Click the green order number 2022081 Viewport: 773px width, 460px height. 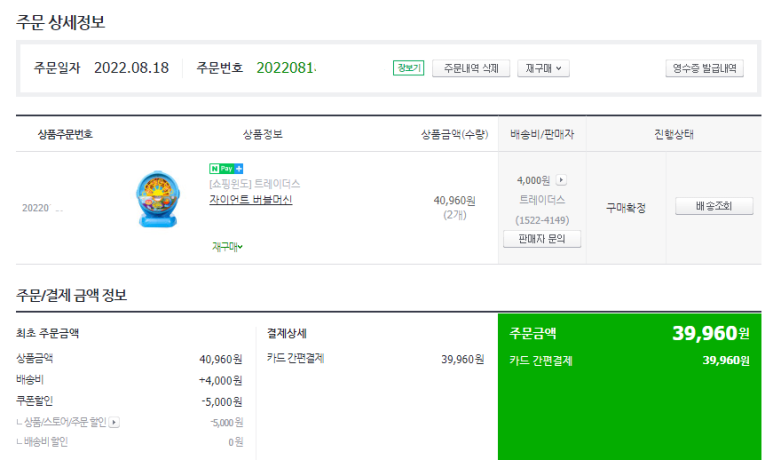tap(286, 68)
